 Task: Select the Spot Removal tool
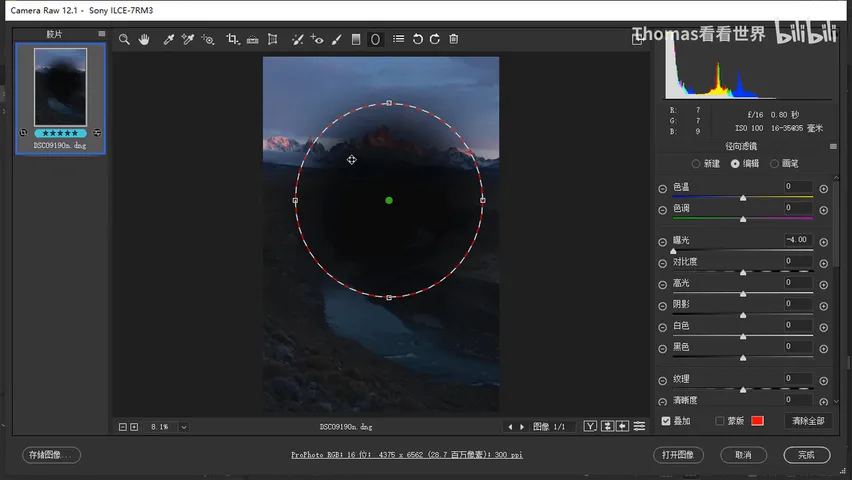click(x=297, y=39)
